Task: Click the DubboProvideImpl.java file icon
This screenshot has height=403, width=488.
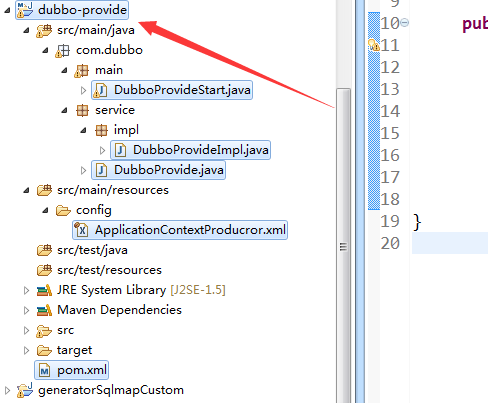Action: (x=120, y=150)
